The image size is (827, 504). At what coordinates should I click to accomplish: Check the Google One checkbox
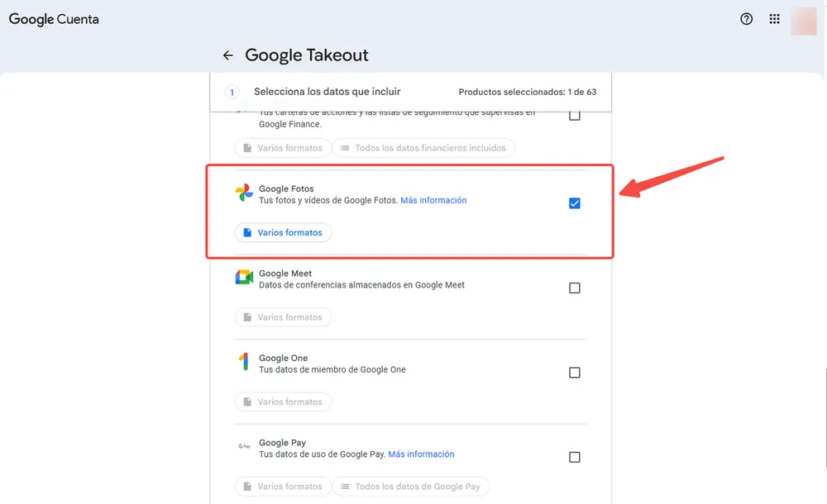pos(575,373)
